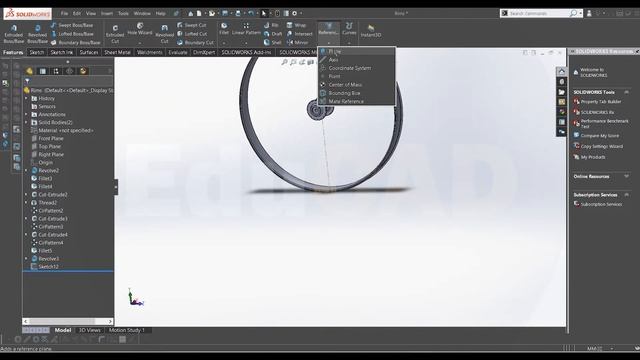Expand the Revolve2 feature
Viewport: 640px width, 360px height.
27,171
